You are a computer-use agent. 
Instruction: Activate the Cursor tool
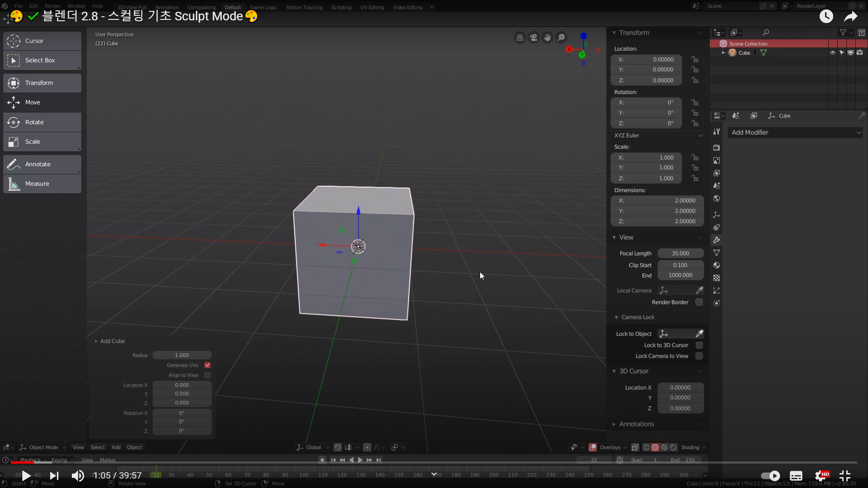coord(42,41)
